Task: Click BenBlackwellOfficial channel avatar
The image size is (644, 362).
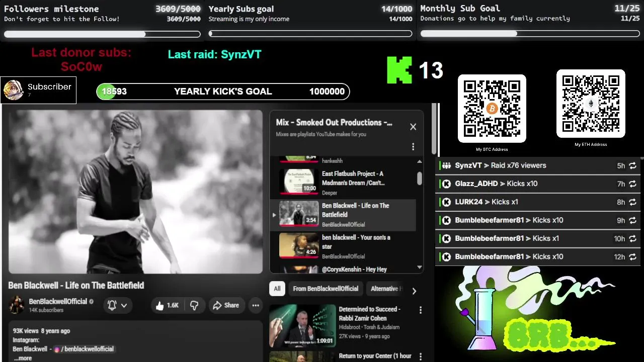Action: pos(17,305)
